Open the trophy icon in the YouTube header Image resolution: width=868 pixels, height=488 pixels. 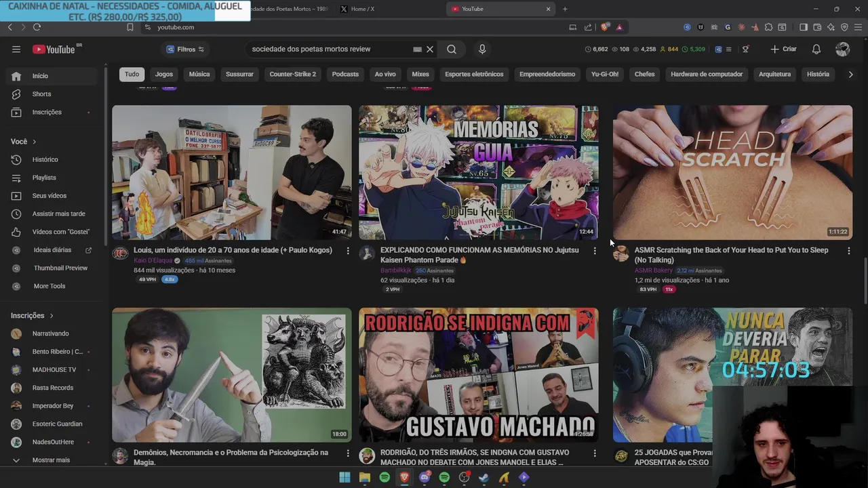pyautogui.click(x=745, y=49)
